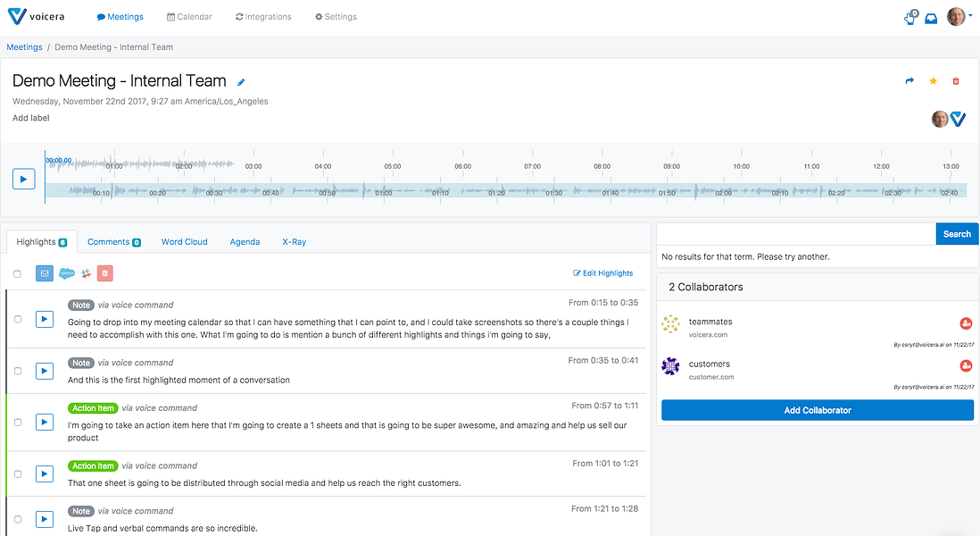Click the Search button

click(957, 234)
